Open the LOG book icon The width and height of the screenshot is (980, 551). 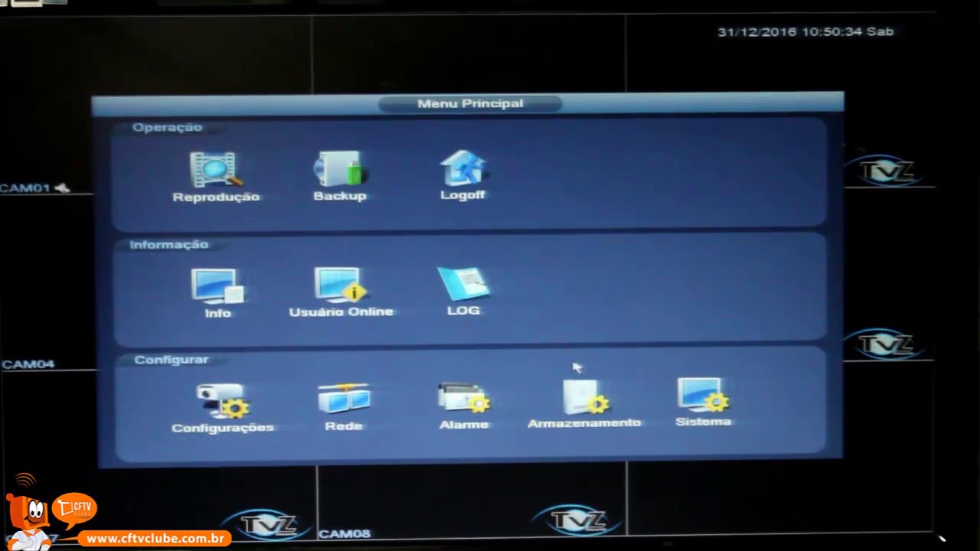(x=463, y=283)
